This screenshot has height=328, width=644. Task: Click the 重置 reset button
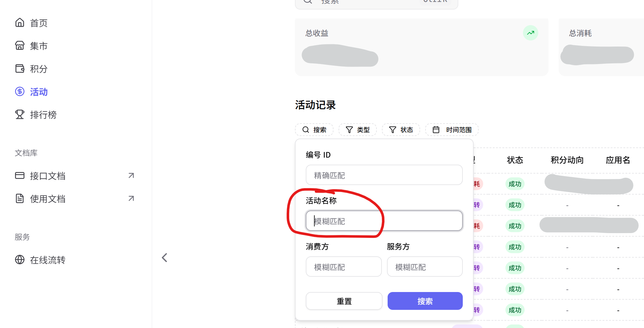pos(344,301)
